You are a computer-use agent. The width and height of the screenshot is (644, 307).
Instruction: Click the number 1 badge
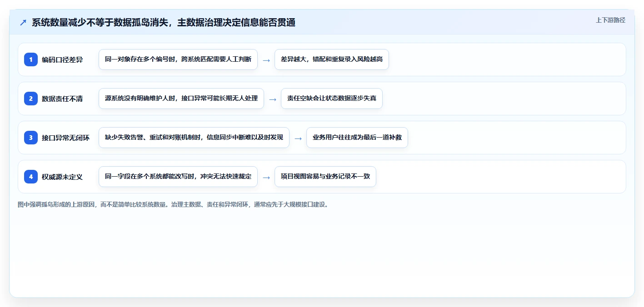point(31,59)
